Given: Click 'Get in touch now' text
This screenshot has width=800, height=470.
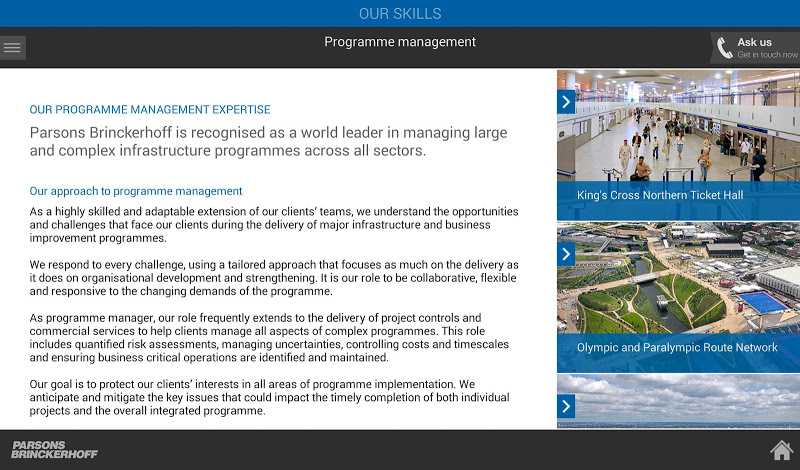Looking at the screenshot, I should click(x=767, y=55).
